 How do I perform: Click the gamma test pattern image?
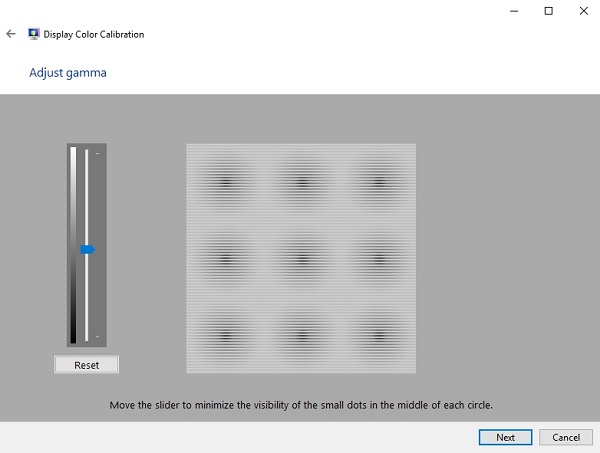click(x=301, y=258)
